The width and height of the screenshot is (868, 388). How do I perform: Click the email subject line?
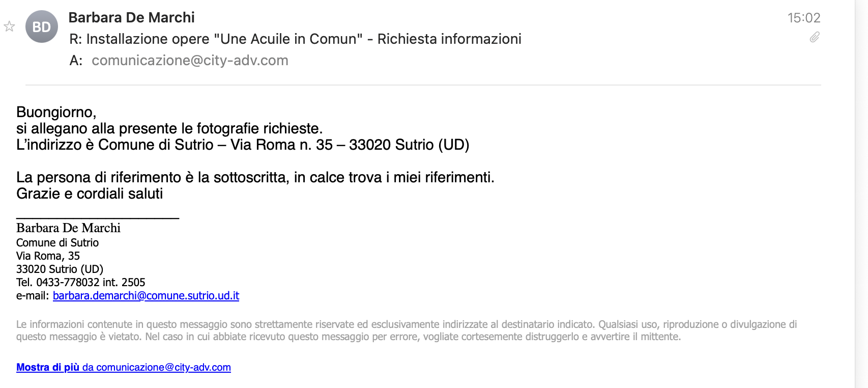(295, 39)
